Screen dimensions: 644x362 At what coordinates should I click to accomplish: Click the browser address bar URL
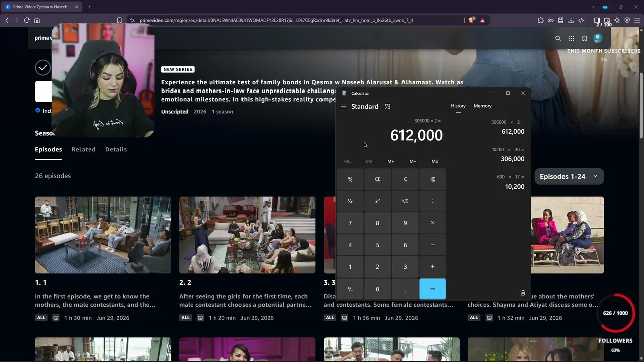[276, 20]
